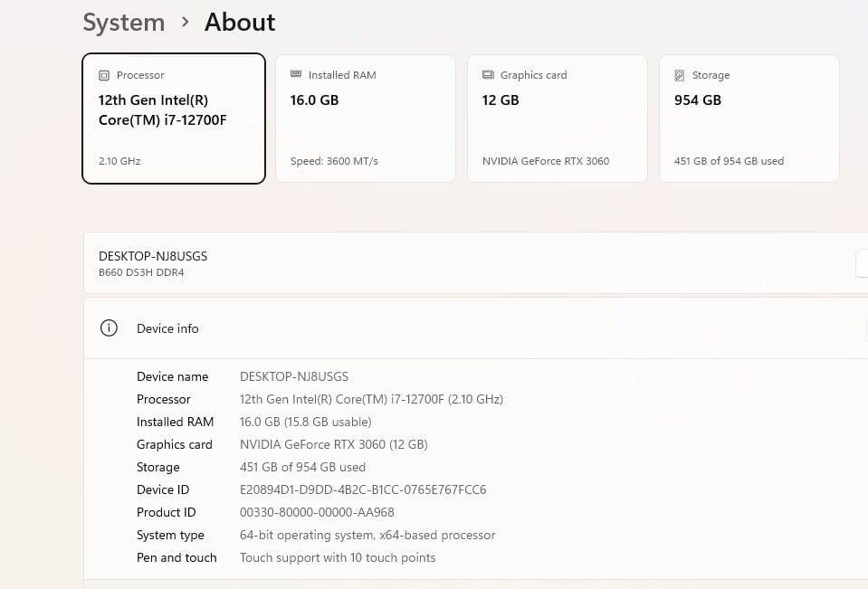Click the breadcrumb chevron separator
The image size is (868, 589).
186,22
